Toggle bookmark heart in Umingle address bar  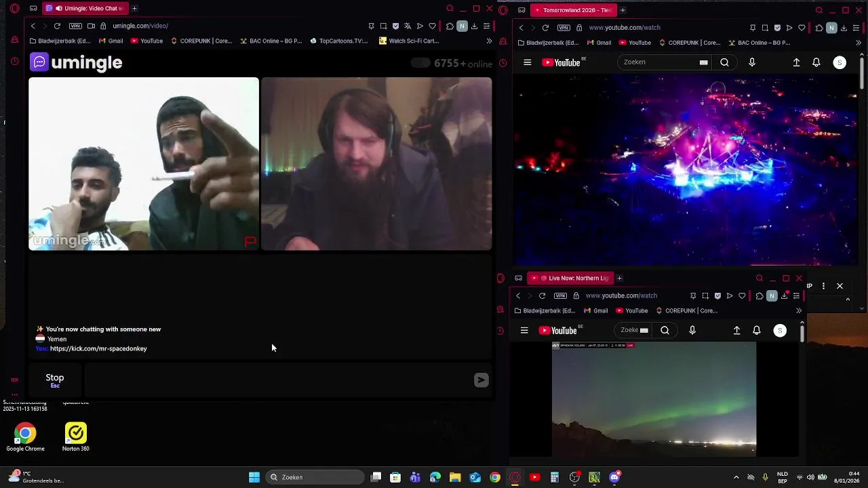[x=432, y=26]
